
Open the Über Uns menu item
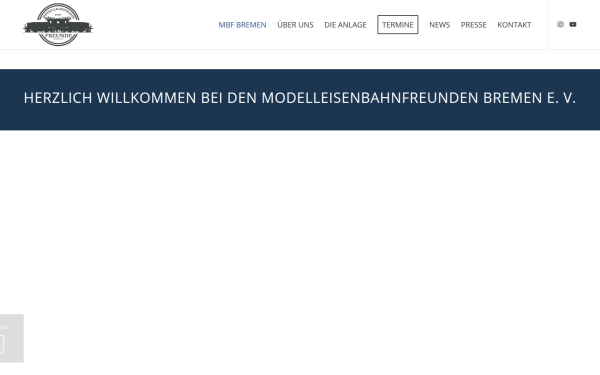coord(295,25)
